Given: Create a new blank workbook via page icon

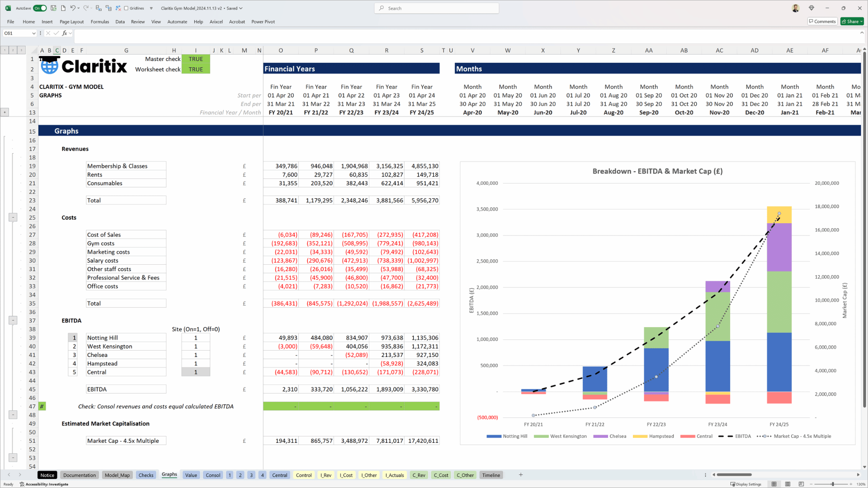Looking at the screenshot, I should pyautogui.click(x=63, y=8).
